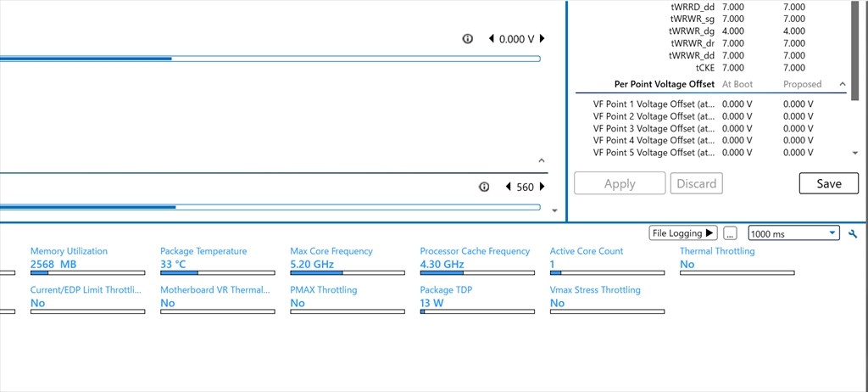The image size is (868, 392).
Task: Click info icon next to the 560 value
Action: (484, 187)
